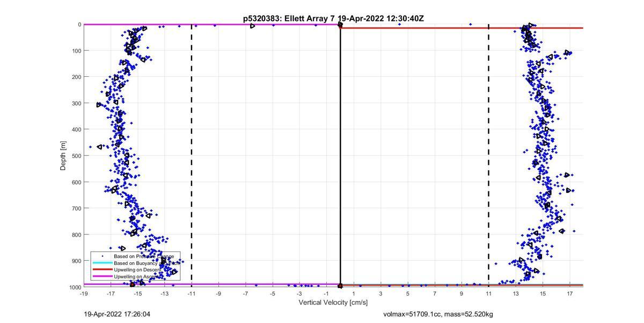Click the depth-axis tick label '600'

76,182
